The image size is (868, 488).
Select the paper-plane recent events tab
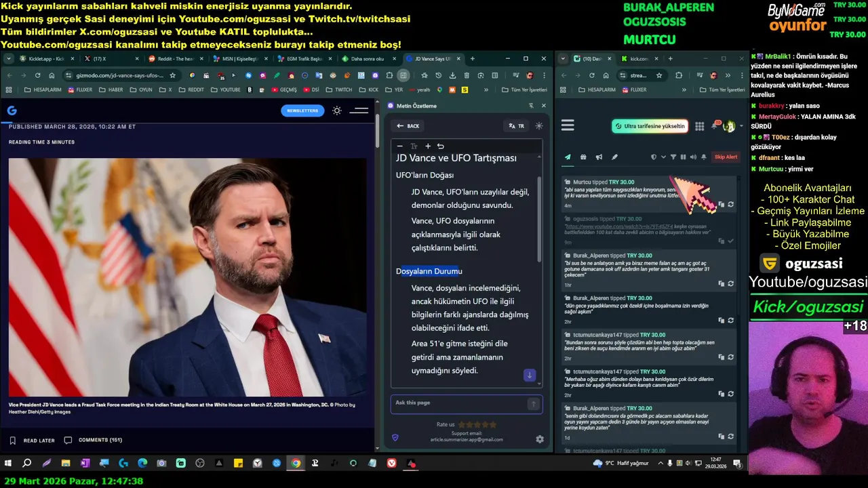pyautogui.click(x=568, y=157)
